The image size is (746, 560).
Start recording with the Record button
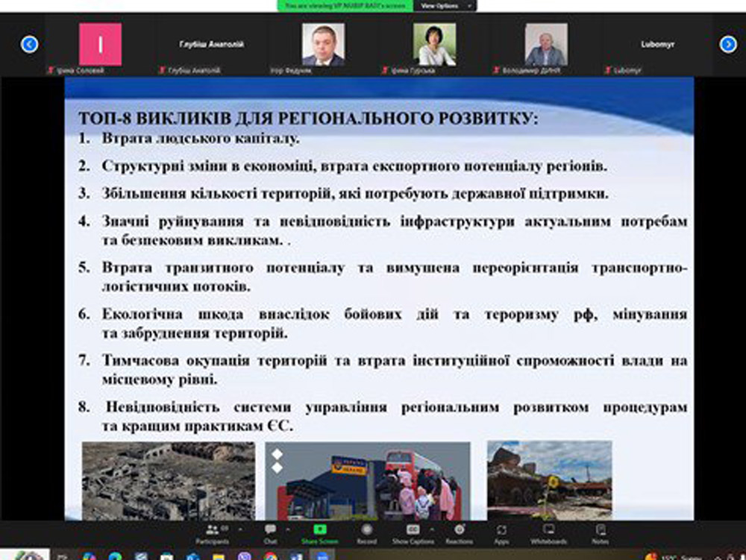(x=366, y=532)
